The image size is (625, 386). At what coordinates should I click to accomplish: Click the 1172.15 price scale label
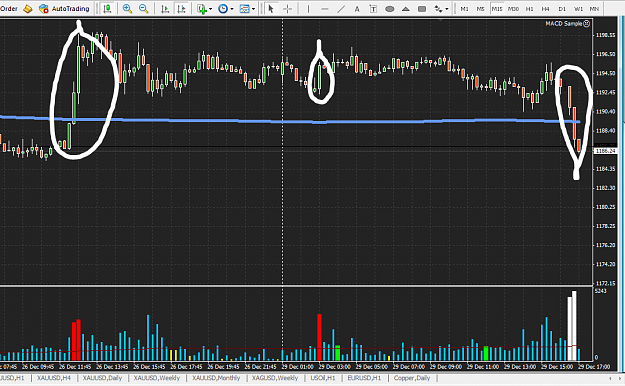[605, 283]
